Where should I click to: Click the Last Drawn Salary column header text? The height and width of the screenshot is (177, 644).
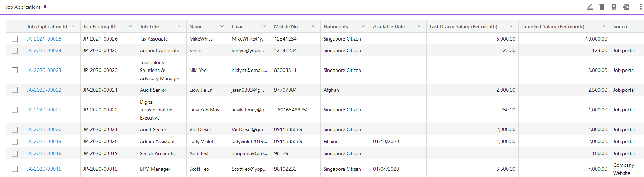click(x=463, y=26)
